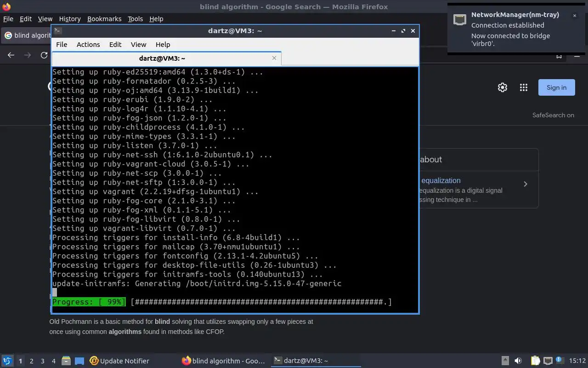Select workspace 1 in the pager
The width and height of the screenshot is (588, 368).
[x=21, y=361]
